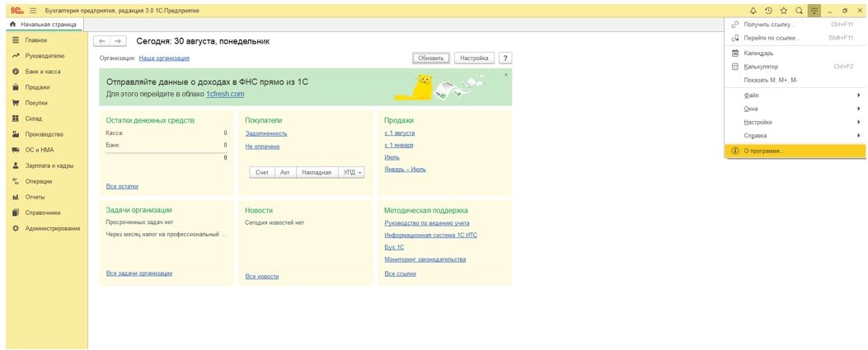Image resolution: width=868 pixels, height=350 pixels.
Task: Open Информационная система 1С:ИТС link
Action: tap(430, 235)
